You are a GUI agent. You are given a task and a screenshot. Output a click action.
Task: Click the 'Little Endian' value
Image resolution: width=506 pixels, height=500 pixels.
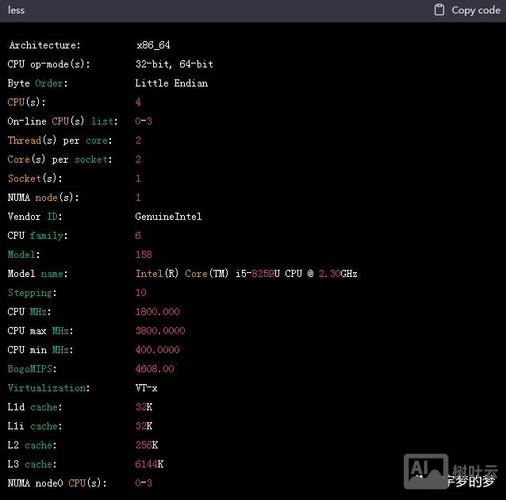171,83
